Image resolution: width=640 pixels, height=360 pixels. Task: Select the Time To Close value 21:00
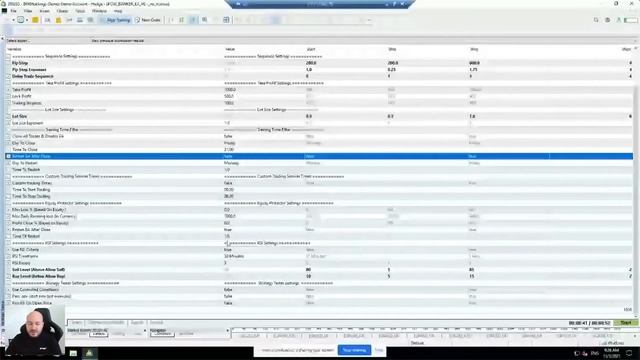click(x=229, y=150)
